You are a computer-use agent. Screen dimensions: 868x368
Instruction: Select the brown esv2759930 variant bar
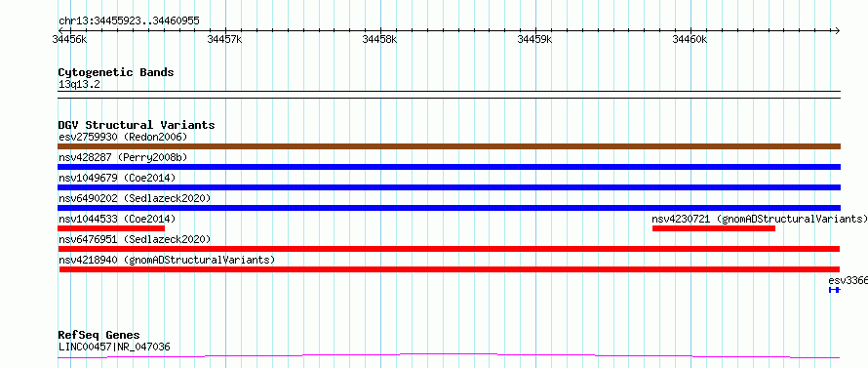tap(449, 146)
